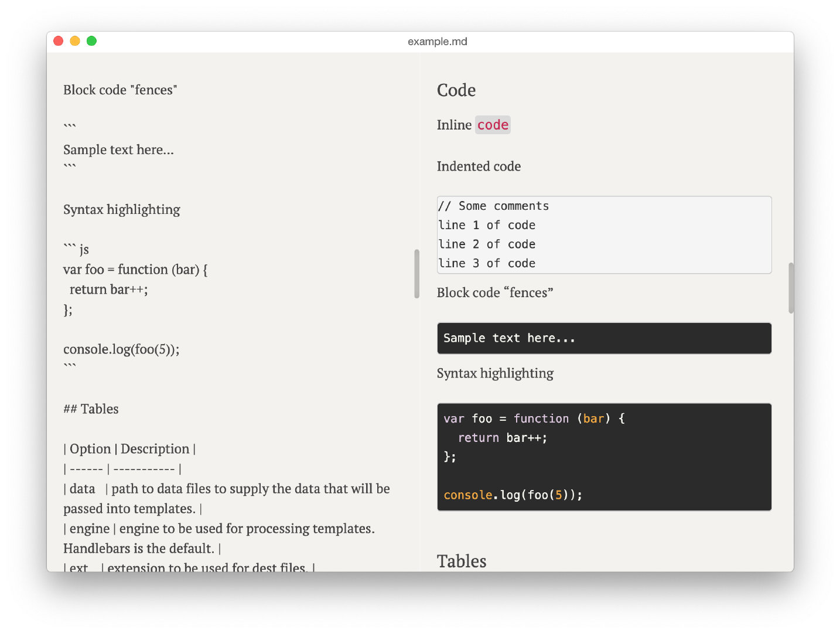Click the '| Option | Description |' row
Screen dimensions: 840x633
pos(129,449)
